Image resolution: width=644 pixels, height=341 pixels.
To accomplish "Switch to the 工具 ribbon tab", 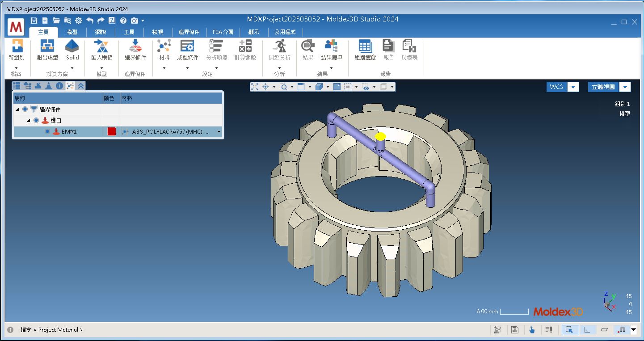I will [129, 32].
